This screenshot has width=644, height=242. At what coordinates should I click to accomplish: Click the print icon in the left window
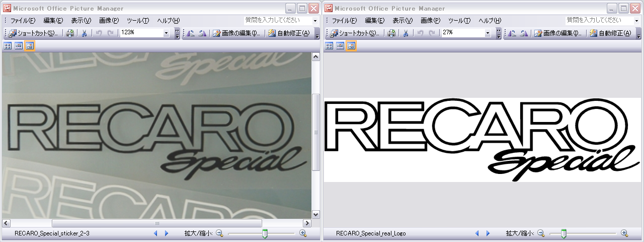(x=70, y=33)
